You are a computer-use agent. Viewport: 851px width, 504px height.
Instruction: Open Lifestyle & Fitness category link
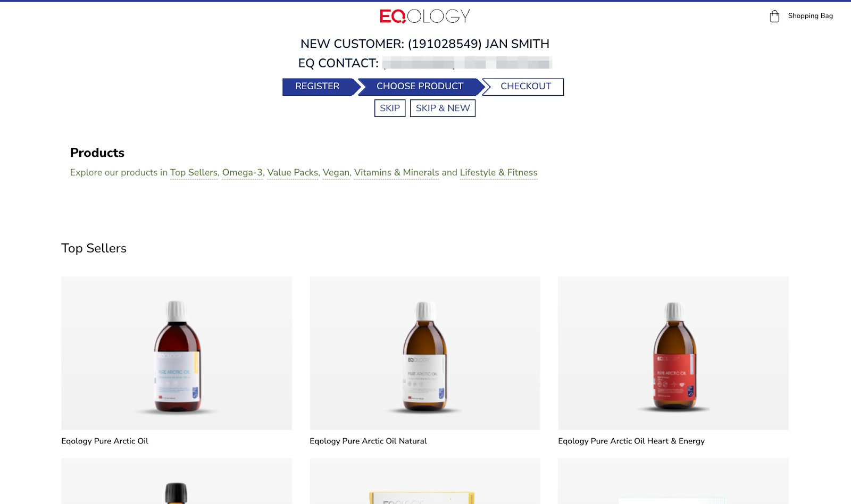pos(498,172)
